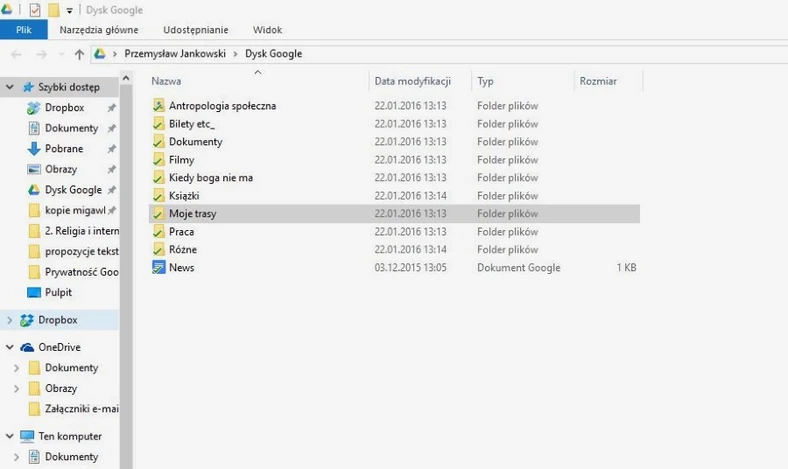Select the News Google document icon
Viewport: 788px width, 469px height.
coord(158,267)
